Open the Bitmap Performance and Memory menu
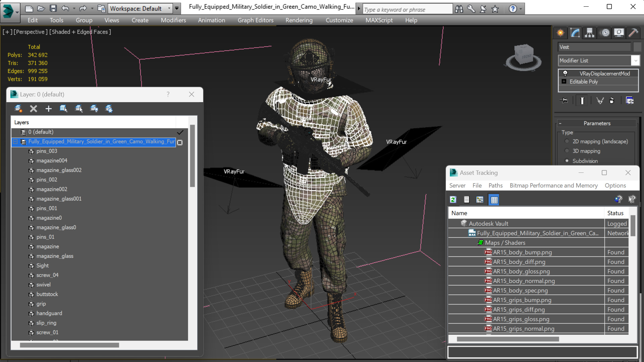 (x=553, y=186)
